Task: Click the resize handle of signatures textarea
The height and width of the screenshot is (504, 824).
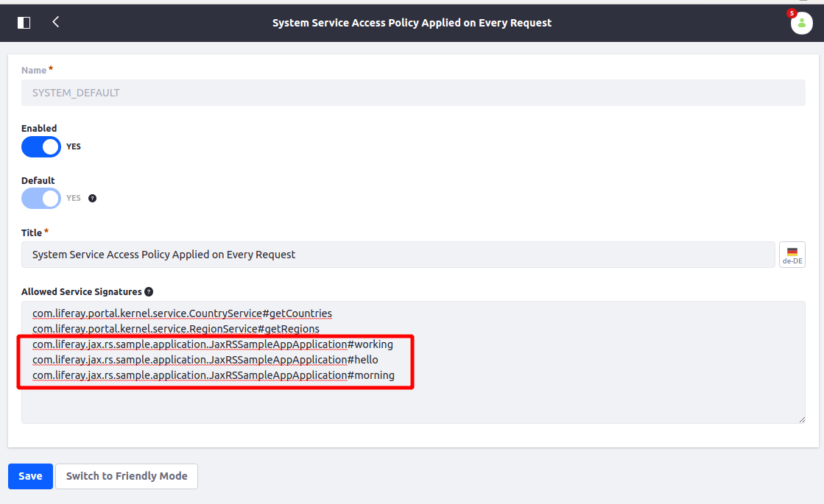Action: pyautogui.click(x=802, y=419)
